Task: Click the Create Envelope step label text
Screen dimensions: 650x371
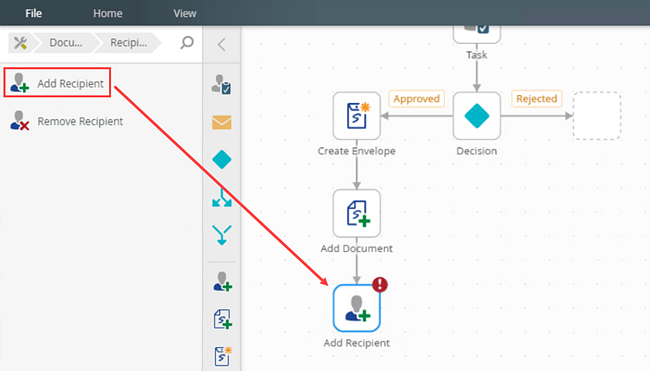Action: [x=357, y=151]
